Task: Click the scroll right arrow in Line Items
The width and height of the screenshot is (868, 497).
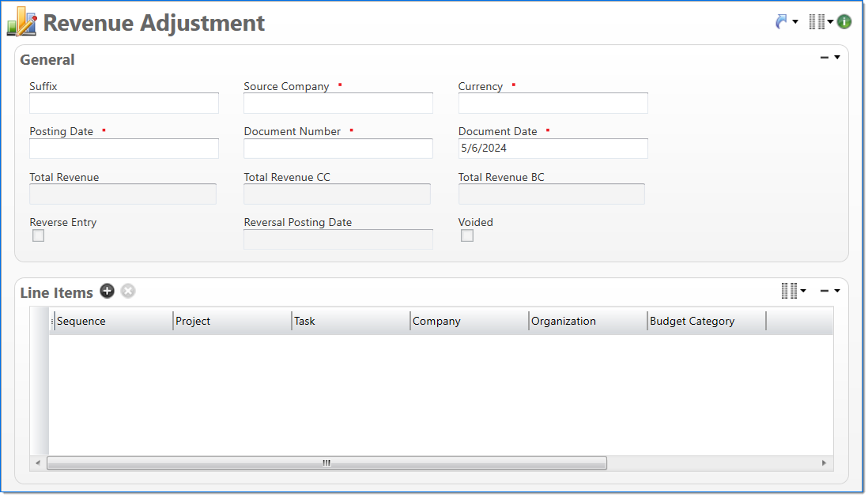Action: [x=824, y=464]
